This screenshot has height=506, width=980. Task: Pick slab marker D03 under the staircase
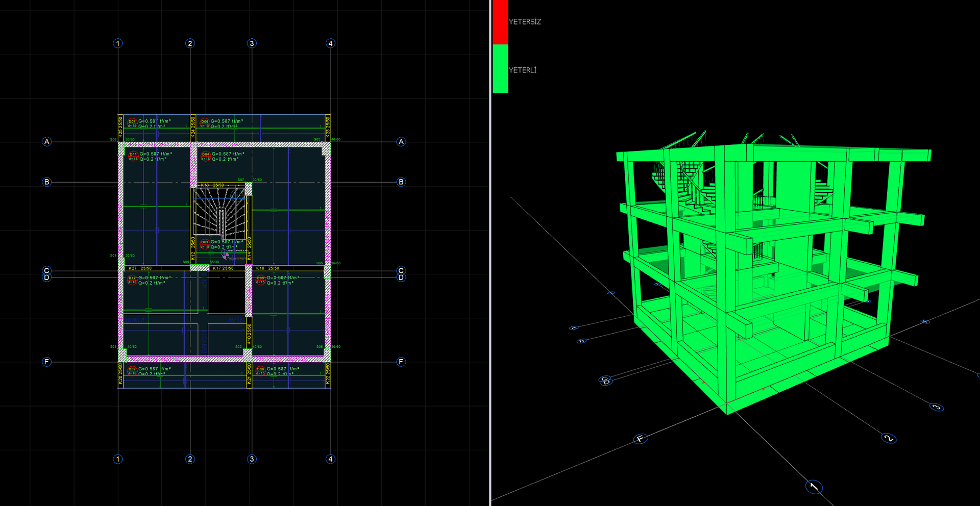coord(205,243)
